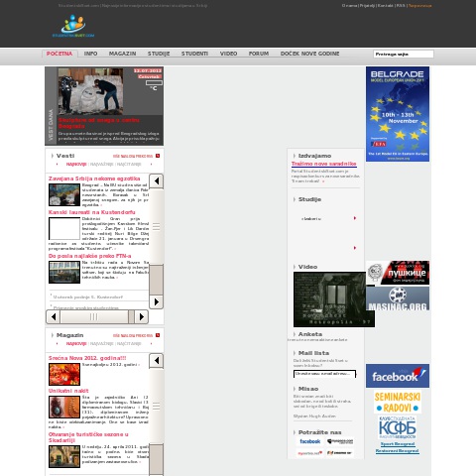Click the Vesti horizontal right arrow

coord(142,316)
